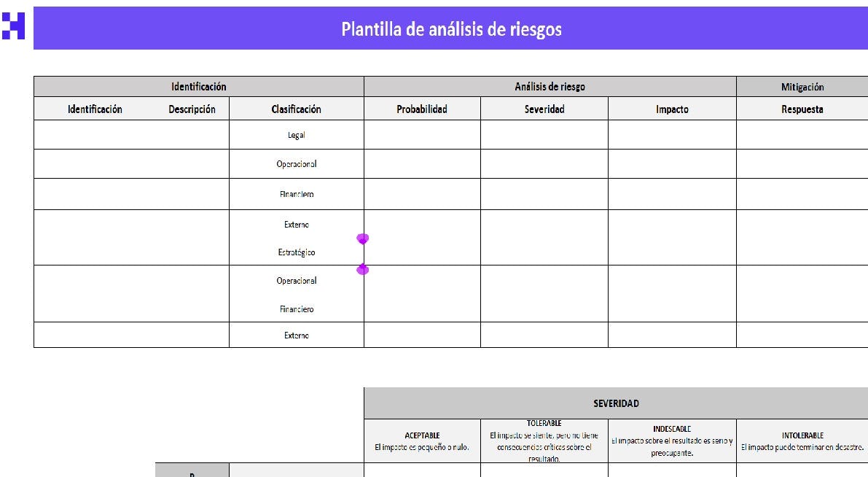The image size is (868, 477).
Task: Click the Impacto column header
Action: [x=672, y=109]
